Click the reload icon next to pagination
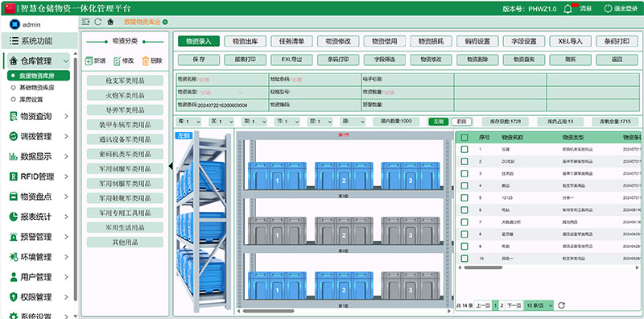Screen dimensions: 644x319 (561, 305)
